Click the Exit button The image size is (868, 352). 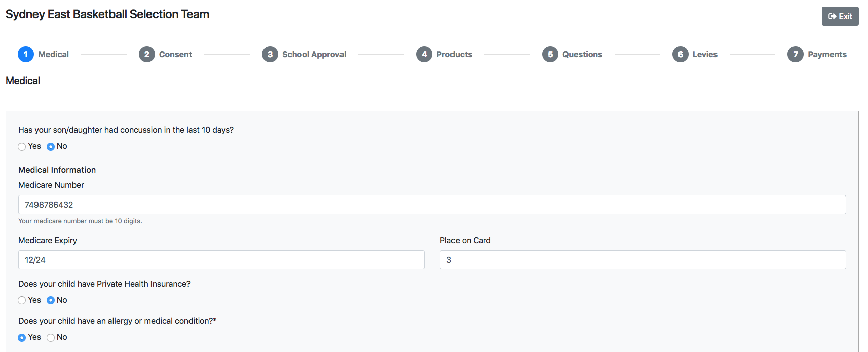pos(840,16)
